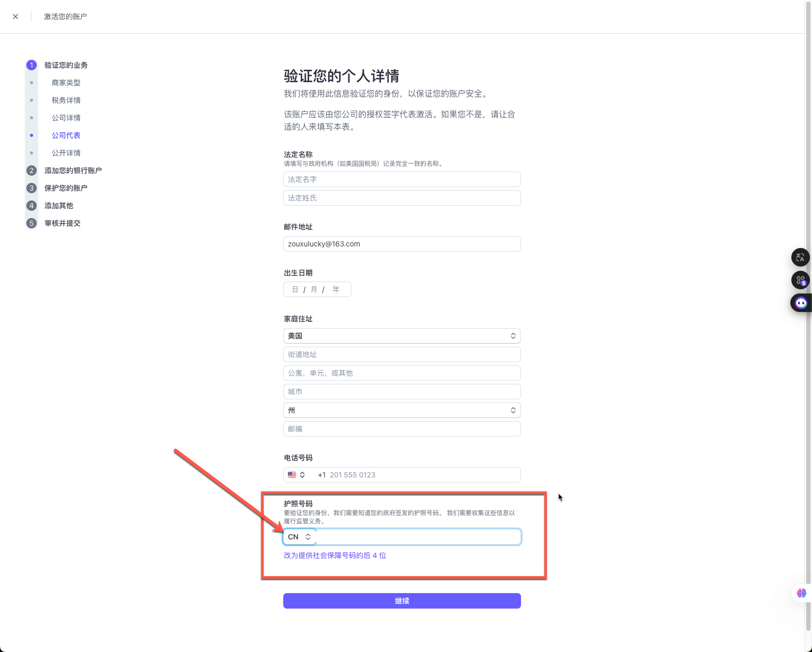Click the vertical page scrollbar

pos(808,310)
